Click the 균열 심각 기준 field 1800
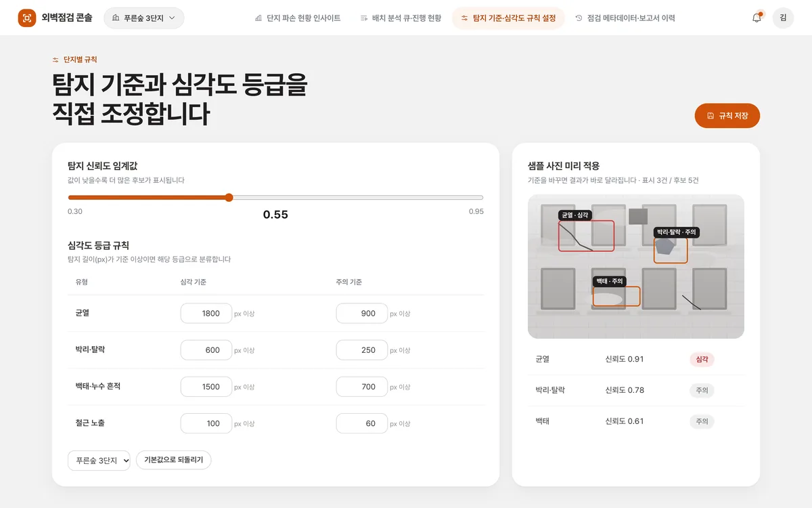The height and width of the screenshot is (508, 812). point(206,314)
